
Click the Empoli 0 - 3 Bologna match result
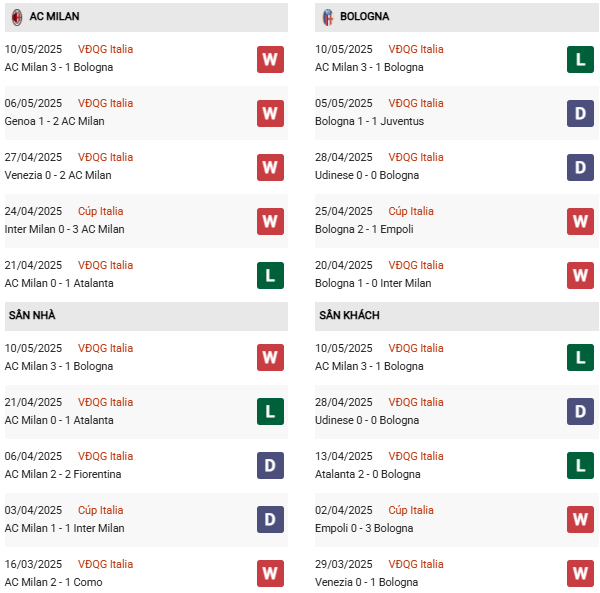(364, 528)
